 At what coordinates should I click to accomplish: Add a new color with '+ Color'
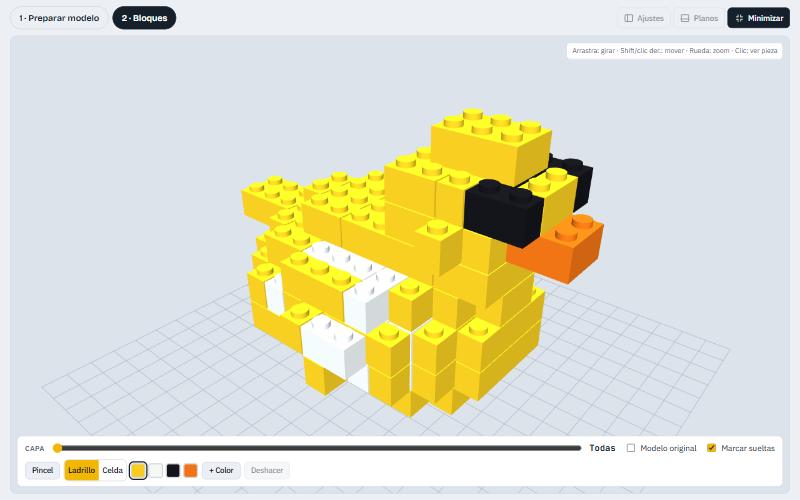tap(221, 470)
